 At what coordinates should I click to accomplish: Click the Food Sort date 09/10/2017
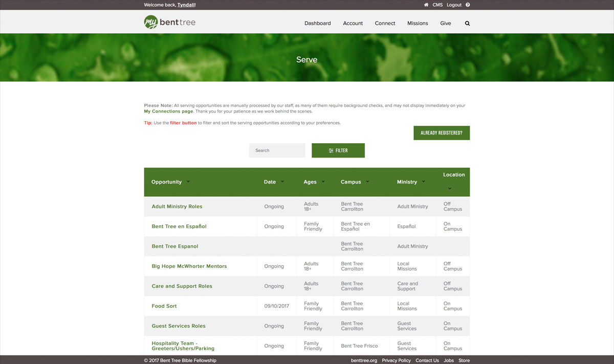point(277,306)
